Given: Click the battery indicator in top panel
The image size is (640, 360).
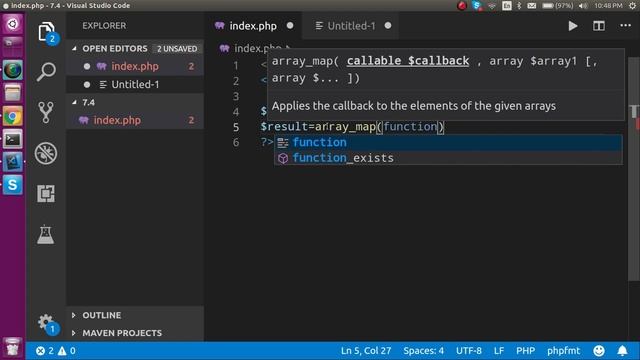Looking at the screenshot, I should pyautogui.click(x=558, y=6).
